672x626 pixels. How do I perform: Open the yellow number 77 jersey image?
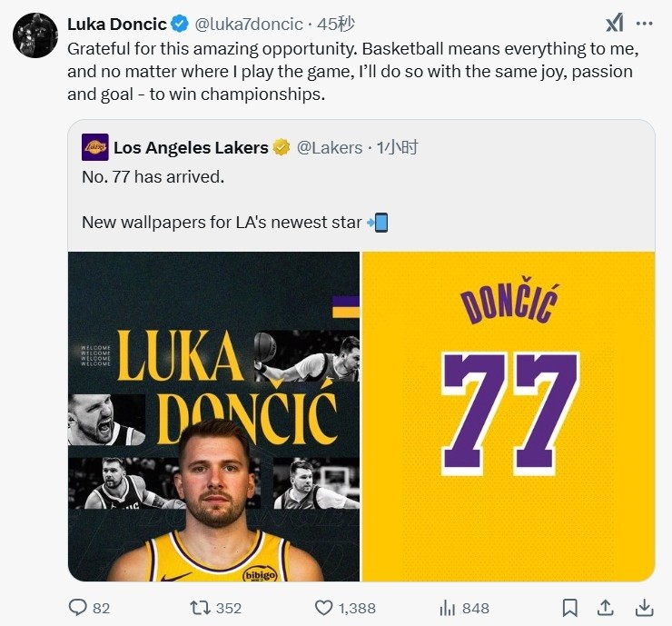pos(509,416)
